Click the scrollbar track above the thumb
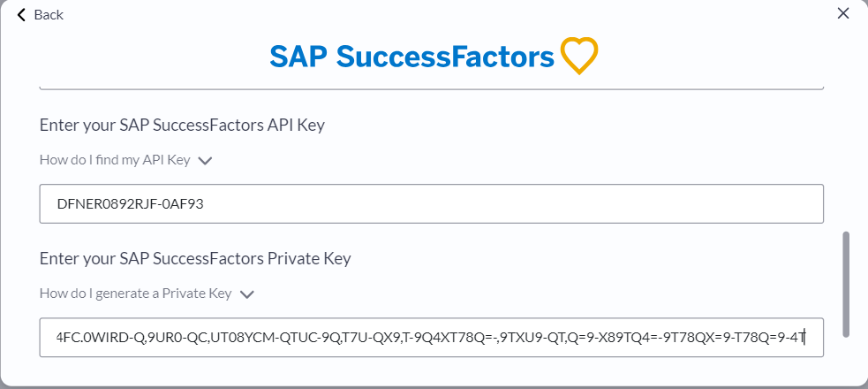The width and height of the screenshot is (868, 389). coord(845,155)
